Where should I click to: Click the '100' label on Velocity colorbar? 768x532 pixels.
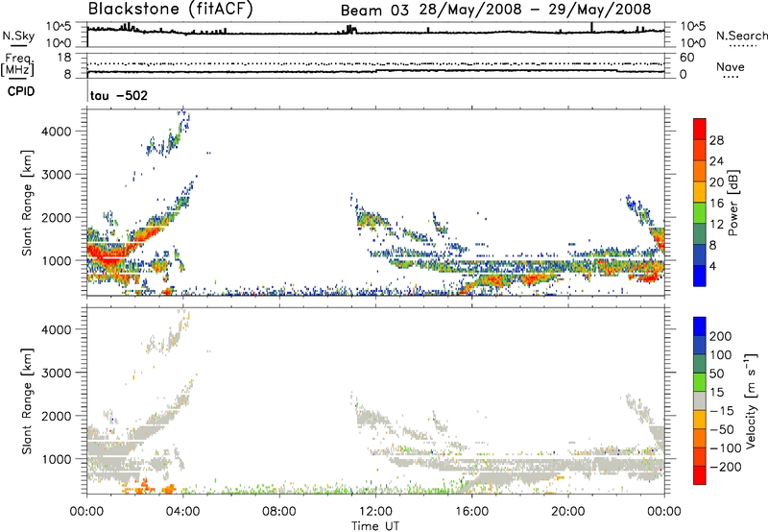coord(721,355)
